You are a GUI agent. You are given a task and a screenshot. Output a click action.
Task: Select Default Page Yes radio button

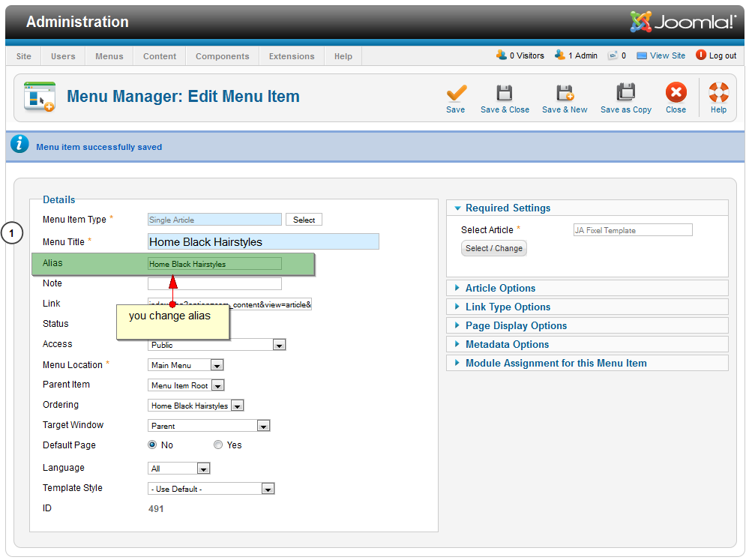tap(218, 445)
